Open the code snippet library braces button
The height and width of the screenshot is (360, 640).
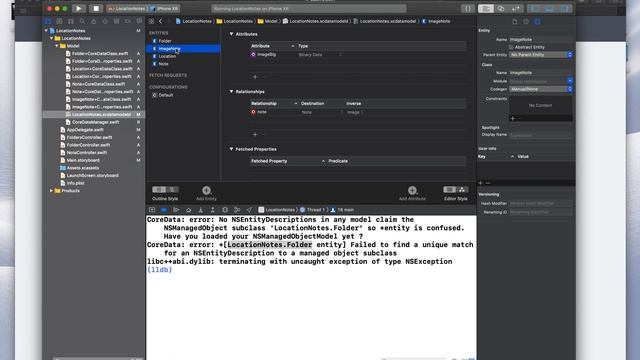tap(467, 9)
